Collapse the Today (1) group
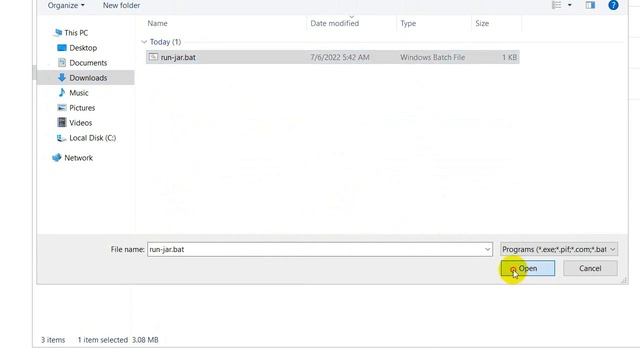The image size is (640, 360). point(144,42)
